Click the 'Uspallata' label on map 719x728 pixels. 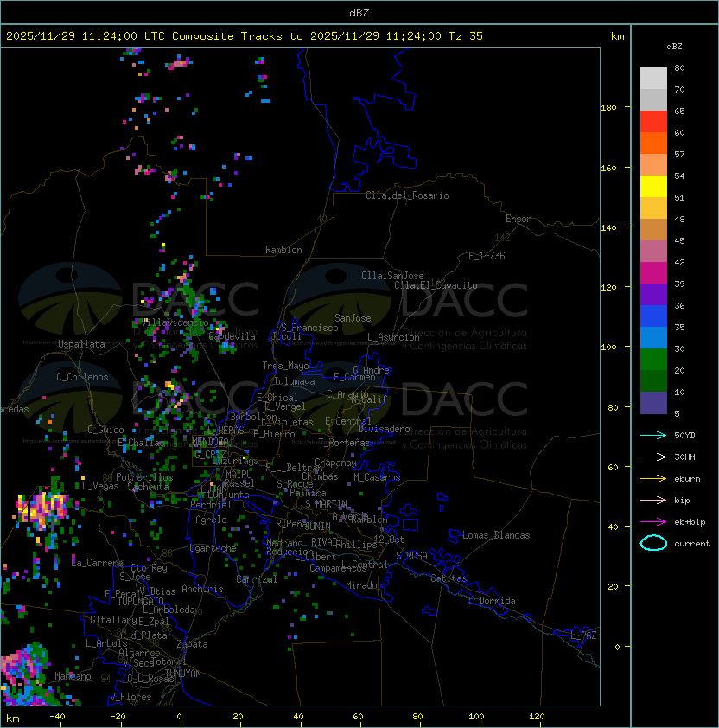click(x=81, y=344)
